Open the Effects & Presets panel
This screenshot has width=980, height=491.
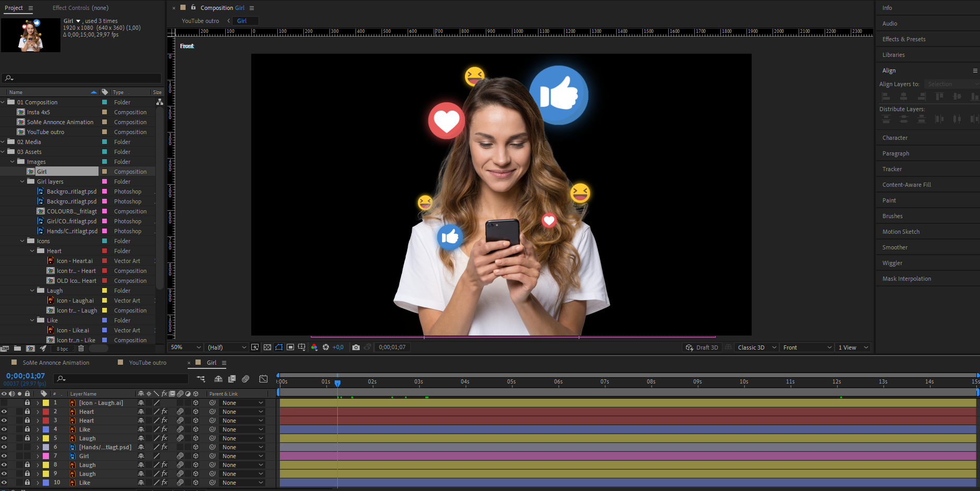(904, 39)
